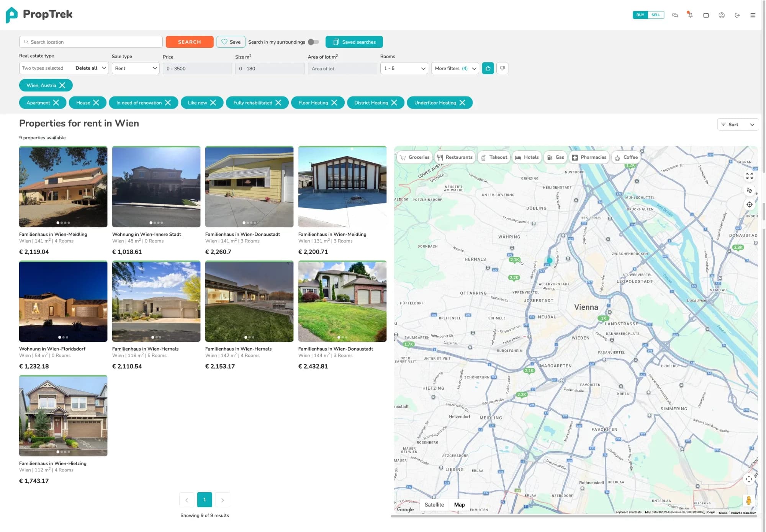Click the thumbs-up like filter icon
This screenshot has width=766, height=532.
click(x=488, y=68)
